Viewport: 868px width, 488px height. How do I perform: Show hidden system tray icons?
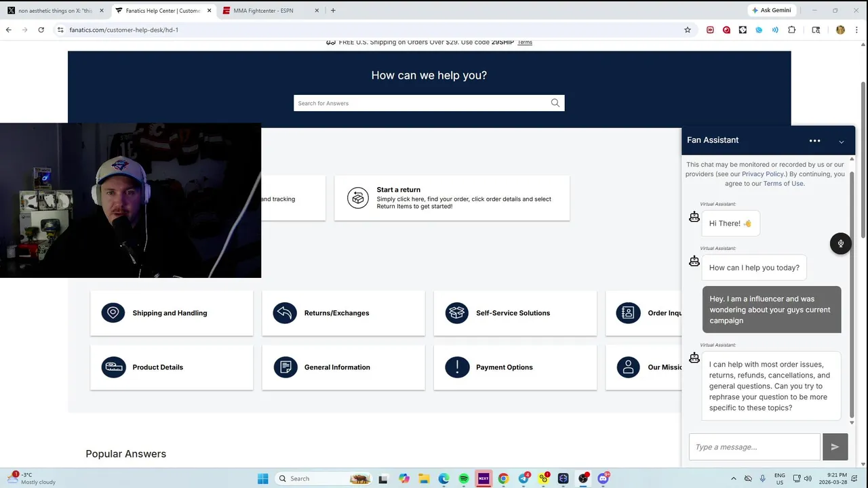coord(733,479)
